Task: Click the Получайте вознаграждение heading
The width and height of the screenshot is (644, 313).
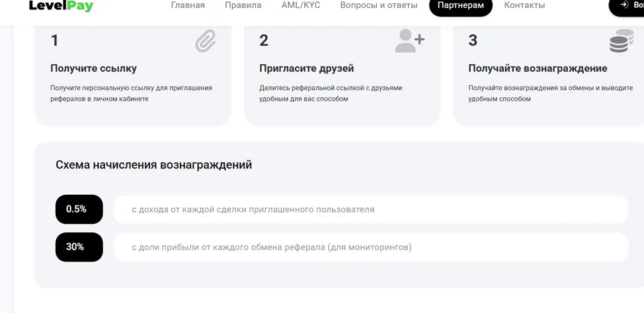Action: click(538, 69)
